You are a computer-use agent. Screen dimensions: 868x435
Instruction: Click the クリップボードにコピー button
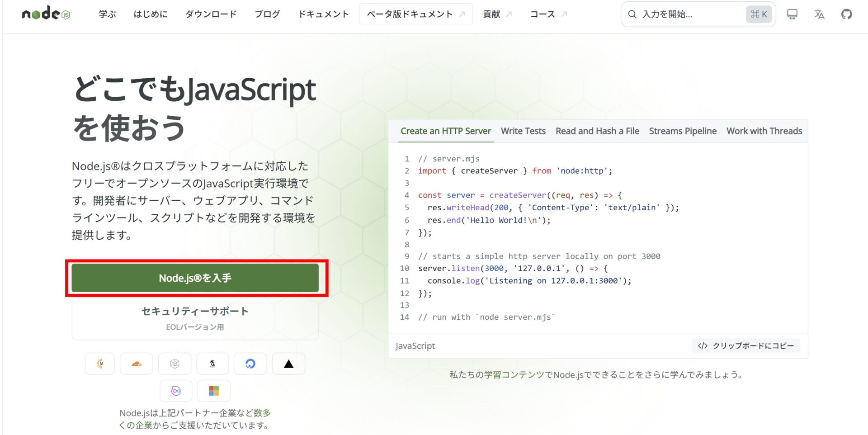tap(746, 346)
